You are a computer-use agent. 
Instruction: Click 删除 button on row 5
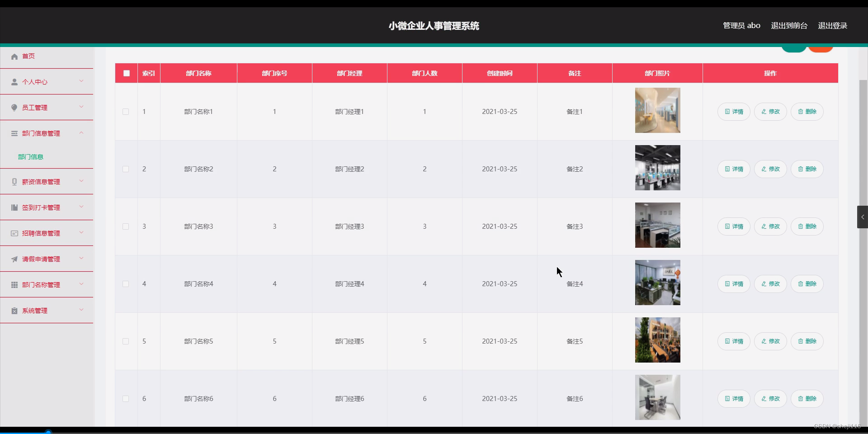(x=807, y=341)
